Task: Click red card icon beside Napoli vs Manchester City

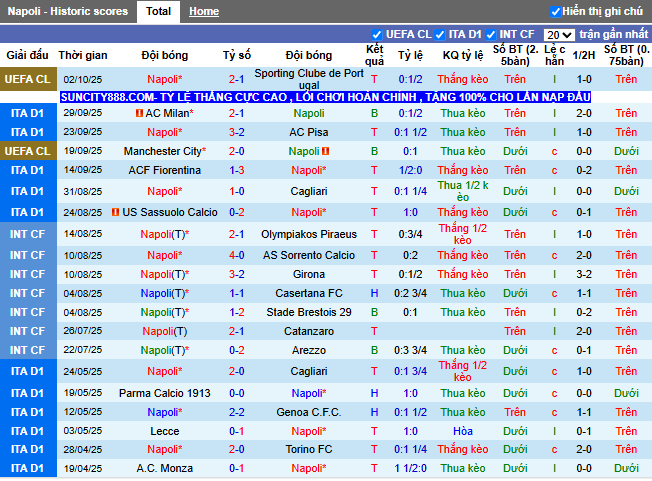Action: click(326, 151)
